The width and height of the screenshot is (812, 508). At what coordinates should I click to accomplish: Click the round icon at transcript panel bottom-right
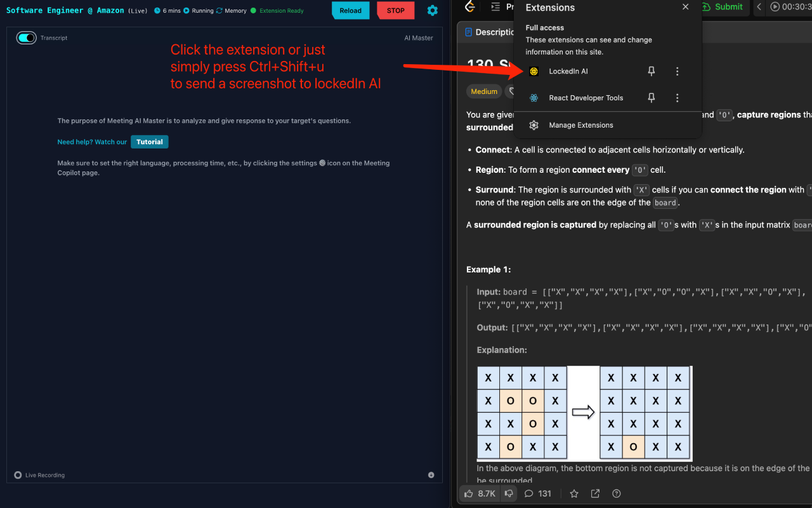tap(431, 475)
